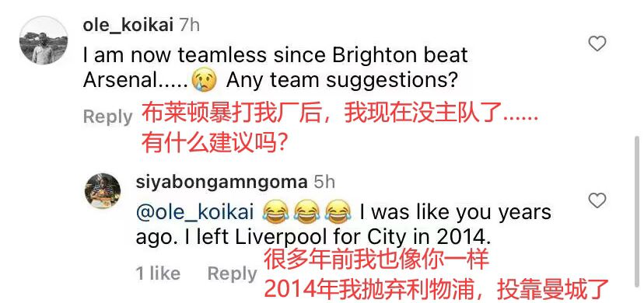Click the 5h timestamp
Viewport: 644px width, 303px height.
tap(324, 182)
